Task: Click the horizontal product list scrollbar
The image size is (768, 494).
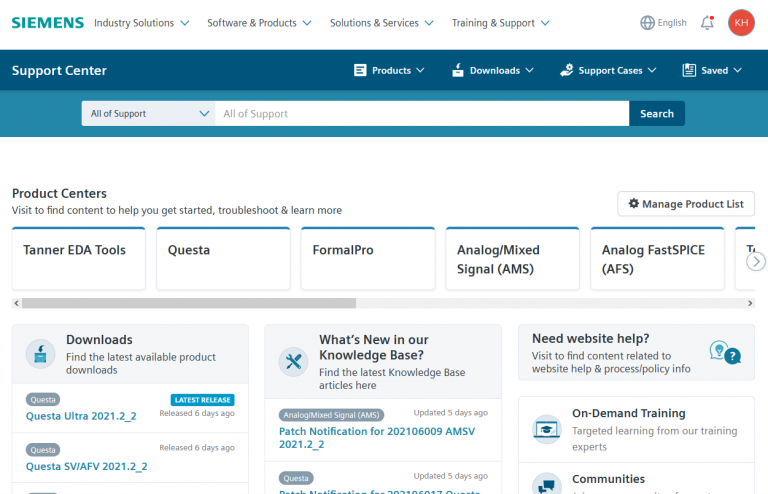Action: point(188,302)
